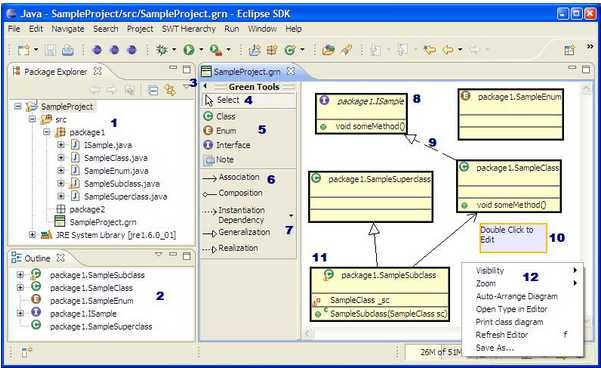Select package2 in Package Explorer
The height and width of the screenshot is (368, 601).
80,209
